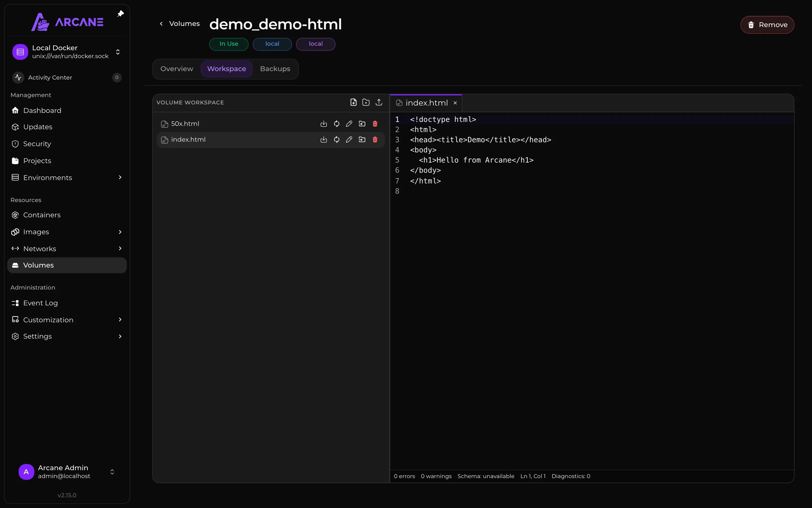Open the Containers page
This screenshot has height=508, width=812.
pos(67,215)
